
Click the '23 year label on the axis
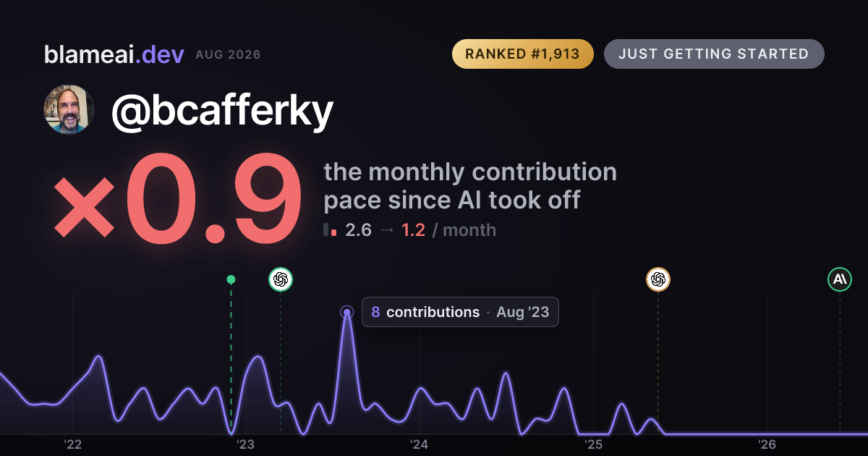point(246,444)
